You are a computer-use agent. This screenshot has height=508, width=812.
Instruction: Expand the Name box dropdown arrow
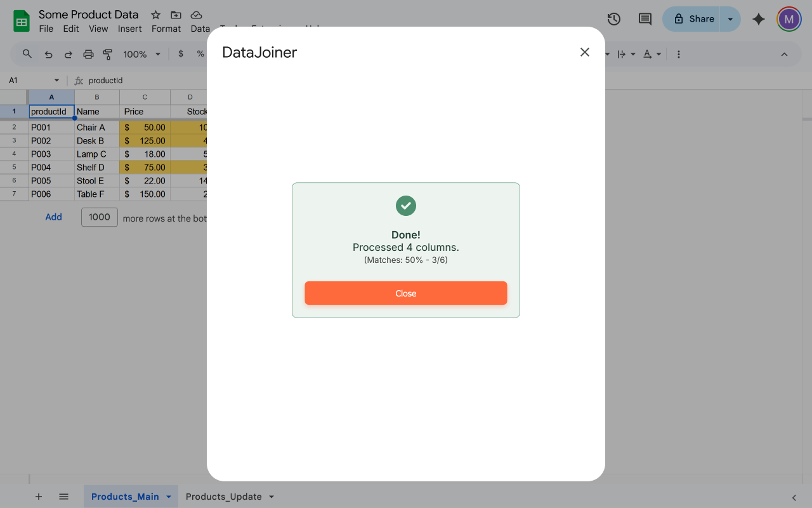[56, 81]
